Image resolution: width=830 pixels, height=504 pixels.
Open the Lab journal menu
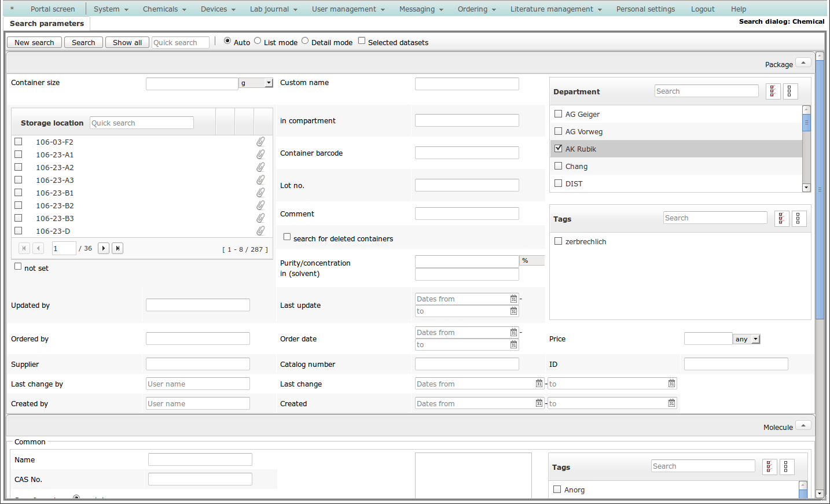pyautogui.click(x=273, y=9)
